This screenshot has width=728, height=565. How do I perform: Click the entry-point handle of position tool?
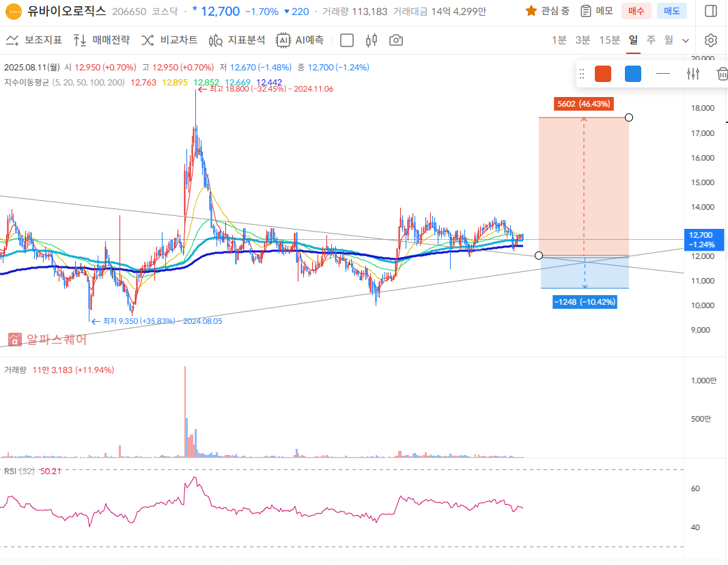539,256
